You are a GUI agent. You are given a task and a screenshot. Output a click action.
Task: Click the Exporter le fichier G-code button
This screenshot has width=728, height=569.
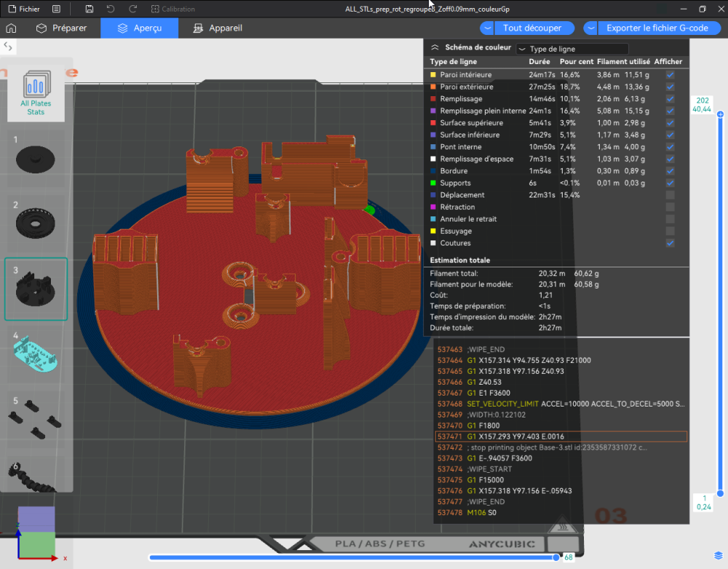(657, 28)
